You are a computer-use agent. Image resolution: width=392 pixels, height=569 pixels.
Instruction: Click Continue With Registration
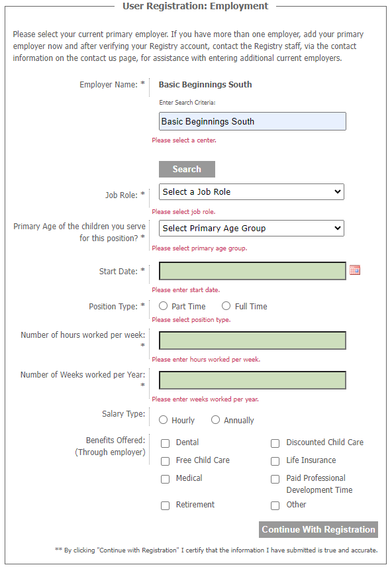pyautogui.click(x=318, y=529)
